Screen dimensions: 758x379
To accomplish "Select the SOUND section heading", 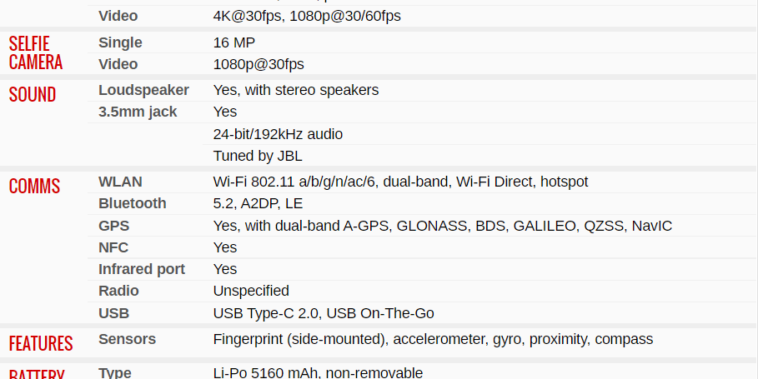I will click(32, 94).
